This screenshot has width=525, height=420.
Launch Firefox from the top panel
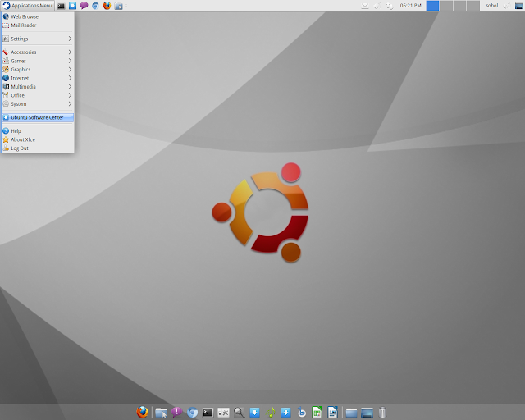[x=107, y=6]
